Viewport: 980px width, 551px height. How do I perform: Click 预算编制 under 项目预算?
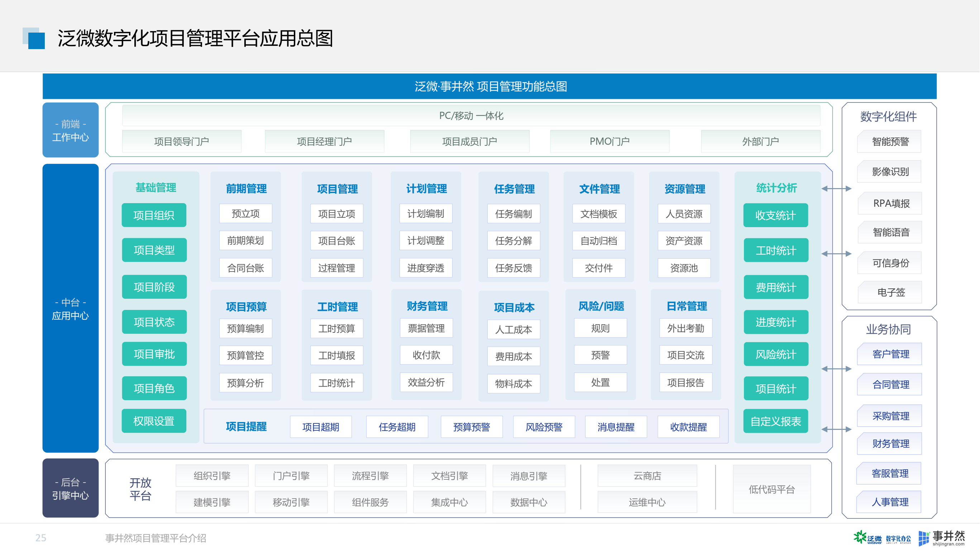point(245,328)
